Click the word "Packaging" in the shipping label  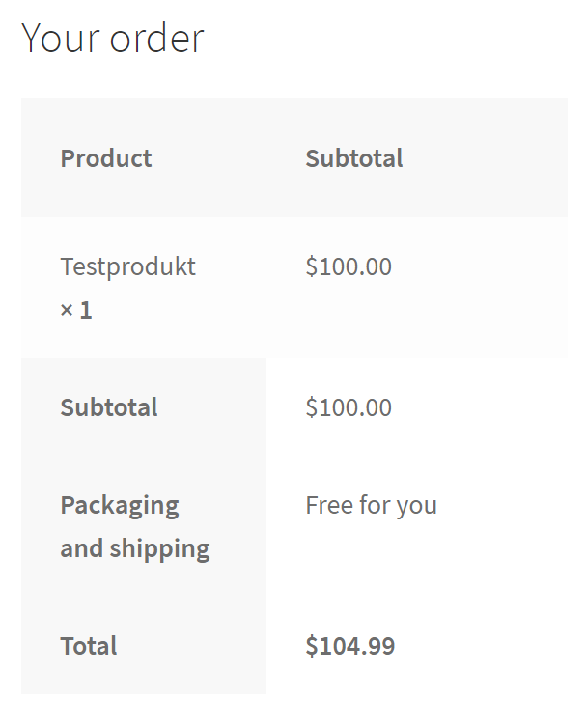pyautogui.click(x=120, y=505)
